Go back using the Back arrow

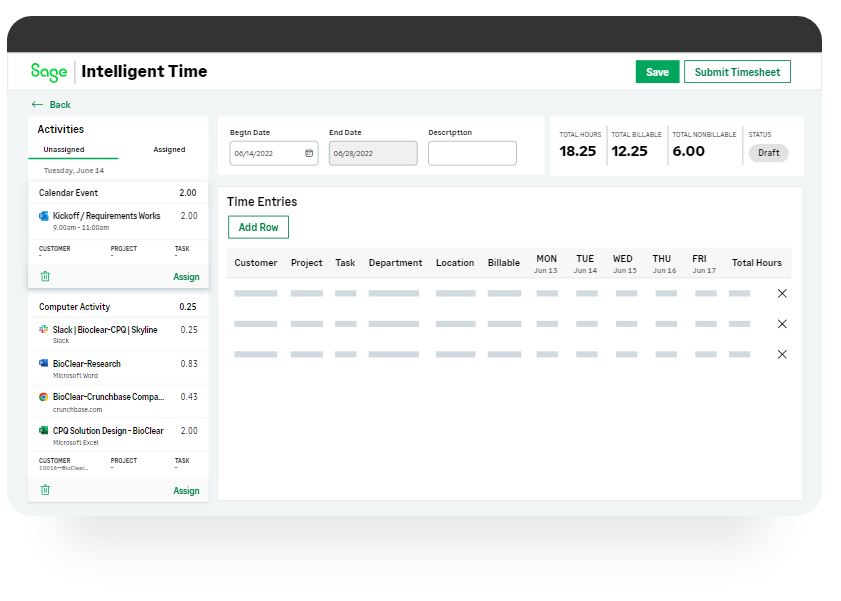(51, 105)
